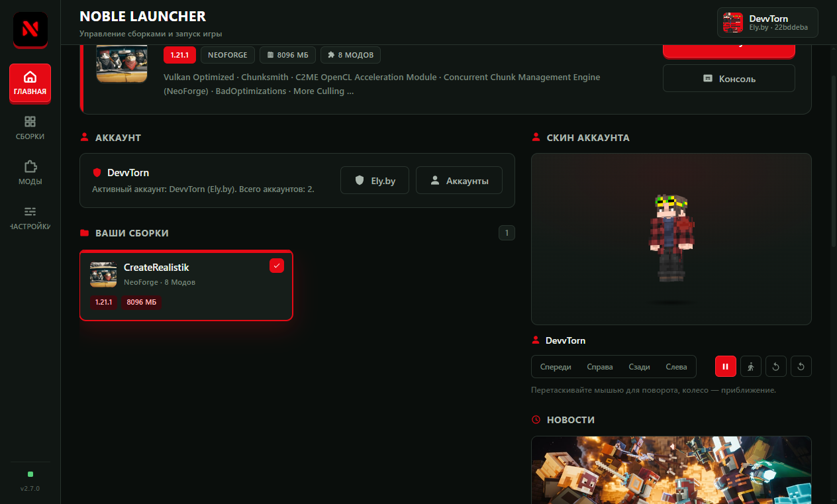Select the CreateRealistik build name
This screenshot has width=837, height=504.
point(156,267)
